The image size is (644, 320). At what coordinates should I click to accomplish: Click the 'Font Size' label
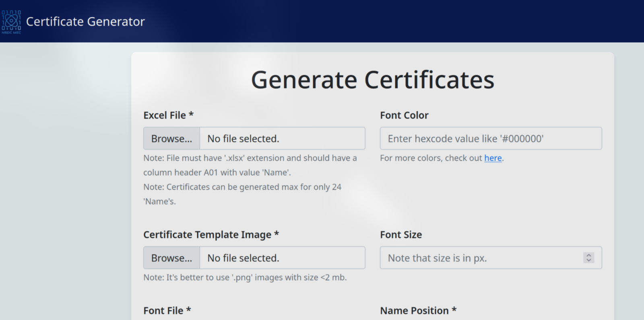[401, 235]
